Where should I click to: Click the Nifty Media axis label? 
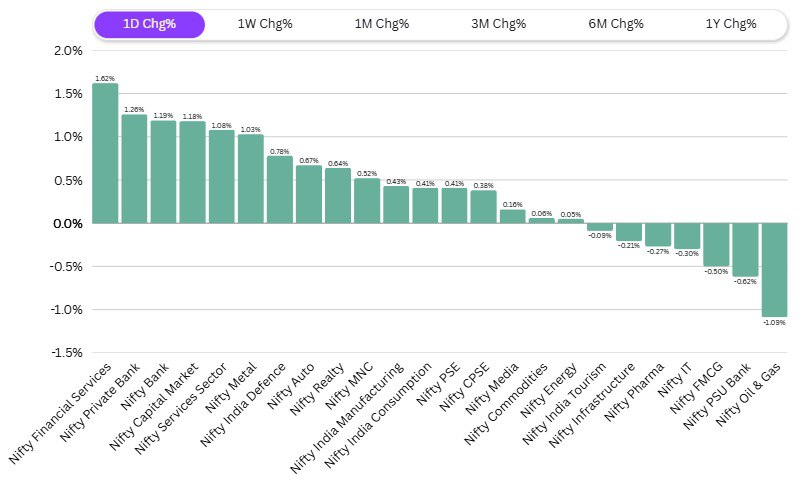(492, 388)
